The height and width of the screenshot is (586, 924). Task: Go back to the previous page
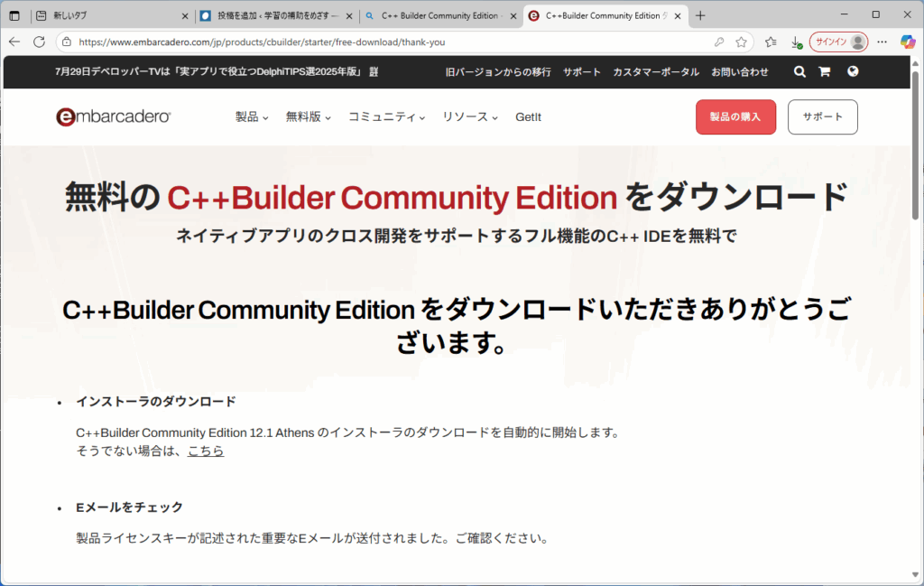coord(14,42)
